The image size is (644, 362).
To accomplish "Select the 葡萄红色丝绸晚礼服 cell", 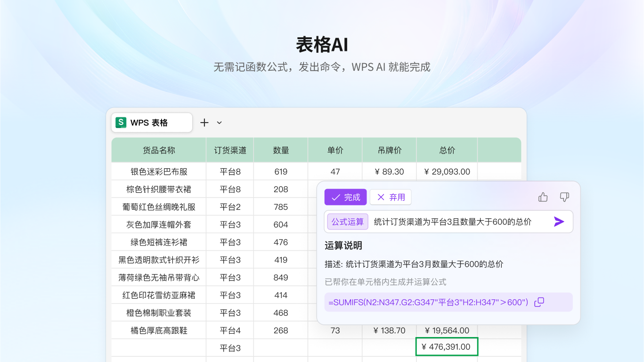I will 159,207.
